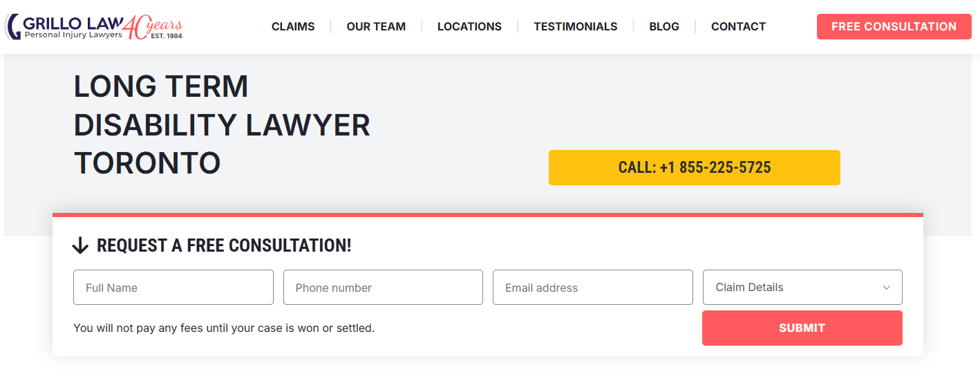
Task: Click into the Phone number field
Action: pos(383,288)
